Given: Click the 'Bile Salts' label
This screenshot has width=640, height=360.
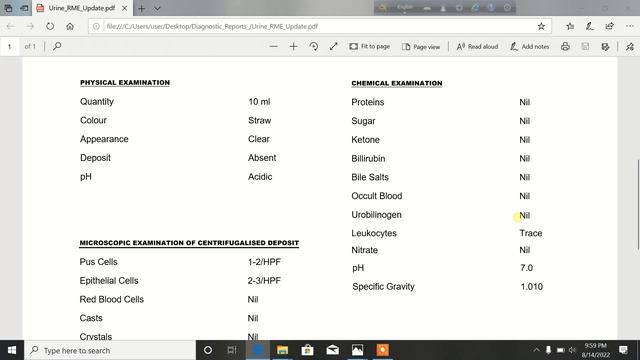Looking at the screenshot, I should [370, 177].
